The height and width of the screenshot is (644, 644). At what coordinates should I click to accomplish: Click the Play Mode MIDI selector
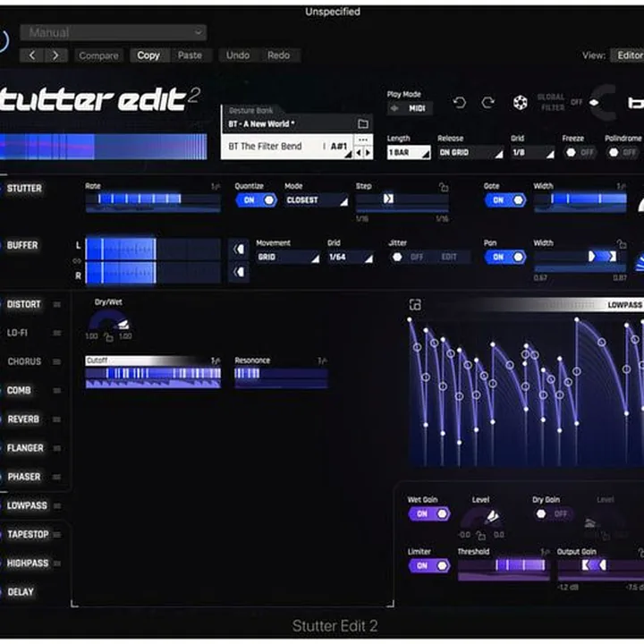point(410,108)
